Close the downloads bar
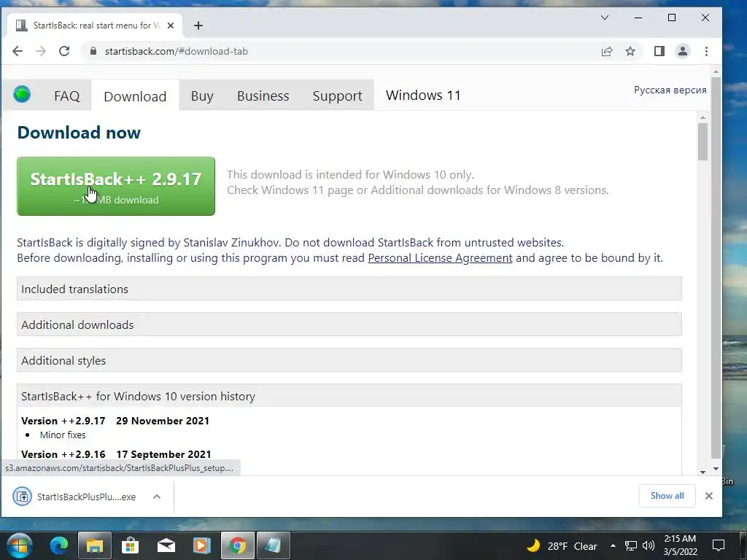This screenshot has width=747, height=560. point(709,496)
